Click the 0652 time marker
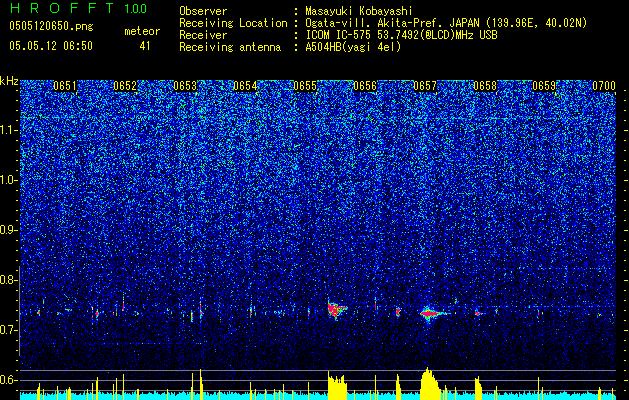 coord(125,86)
